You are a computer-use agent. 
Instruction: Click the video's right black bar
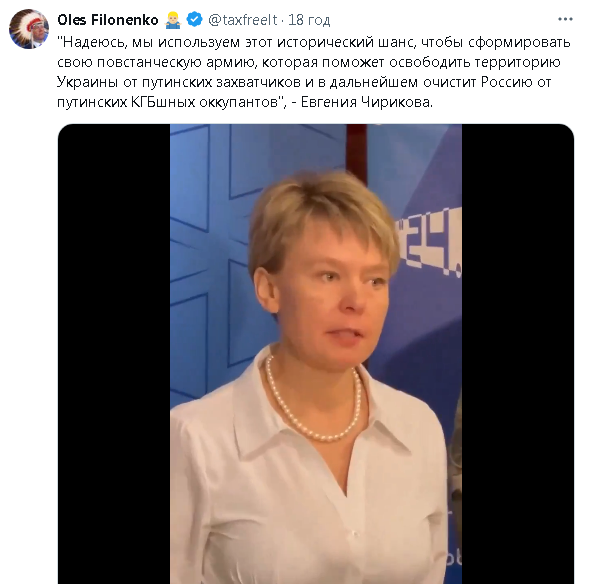[518, 354]
